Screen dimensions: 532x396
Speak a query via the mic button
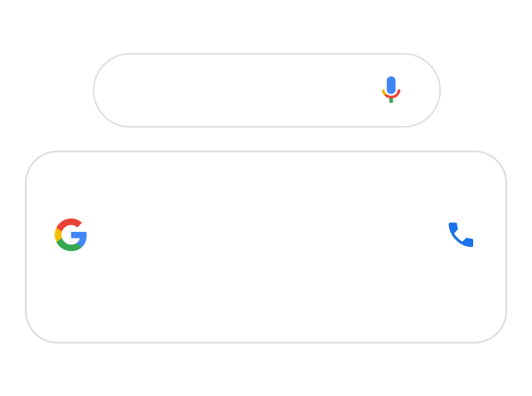point(391,89)
